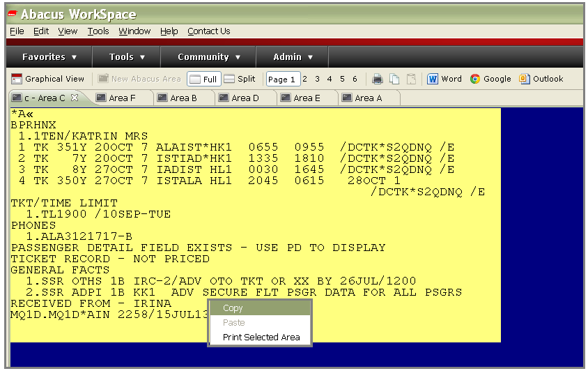Image resolution: width=588 pixels, height=371 pixels.
Task: Click TICKET RECORD - NOT PRICED line
Action: click(x=110, y=259)
